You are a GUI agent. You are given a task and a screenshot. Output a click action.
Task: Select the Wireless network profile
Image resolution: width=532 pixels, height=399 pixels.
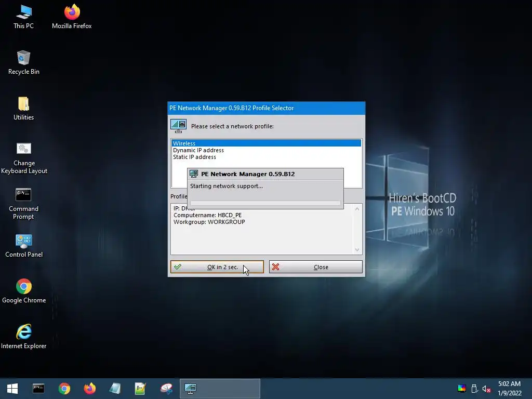pyautogui.click(x=267, y=143)
